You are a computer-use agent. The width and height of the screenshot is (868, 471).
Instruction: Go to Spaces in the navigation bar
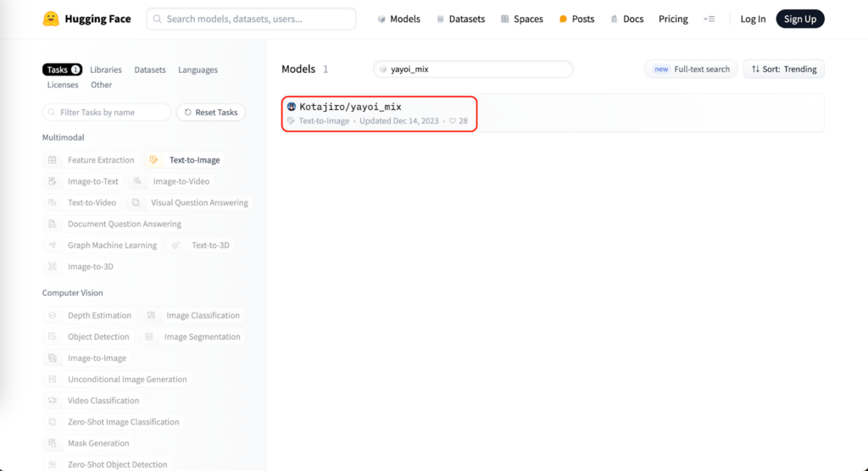click(x=521, y=19)
